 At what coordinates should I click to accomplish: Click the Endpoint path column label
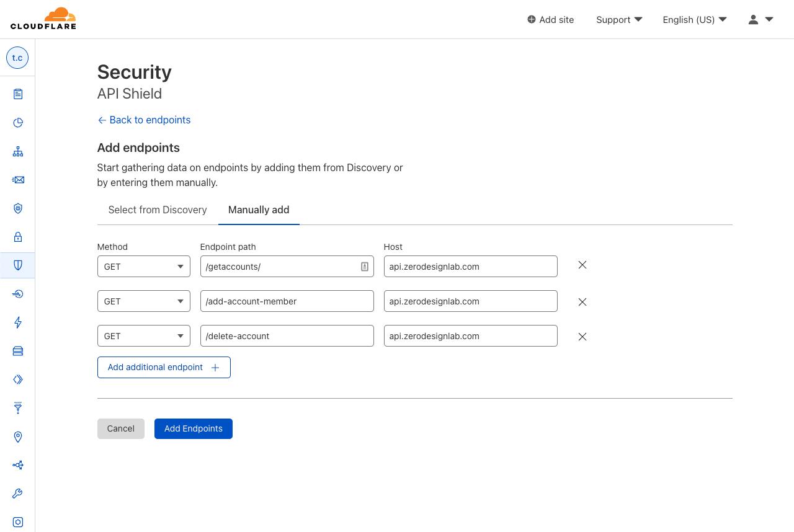pos(228,247)
